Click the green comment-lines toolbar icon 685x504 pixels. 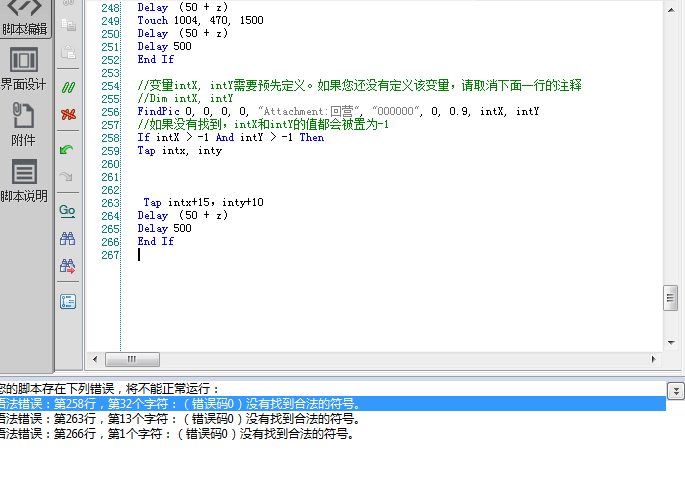coord(68,87)
